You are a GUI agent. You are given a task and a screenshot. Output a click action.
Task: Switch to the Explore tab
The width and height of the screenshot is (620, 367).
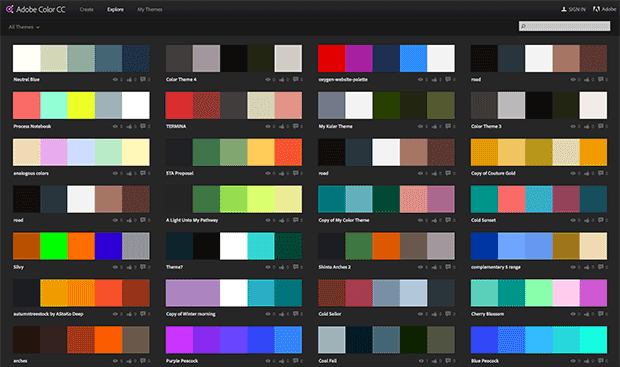pyautogui.click(x=115, y=9)
